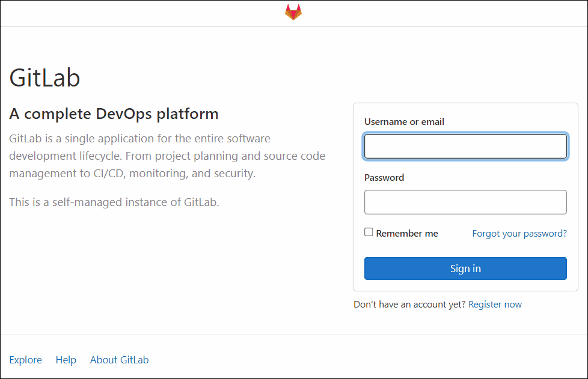The height and width of the screenshot is (379, 588).
Task: Click the 'GitLab is a single application' paragraph
Action: point(167,156)
